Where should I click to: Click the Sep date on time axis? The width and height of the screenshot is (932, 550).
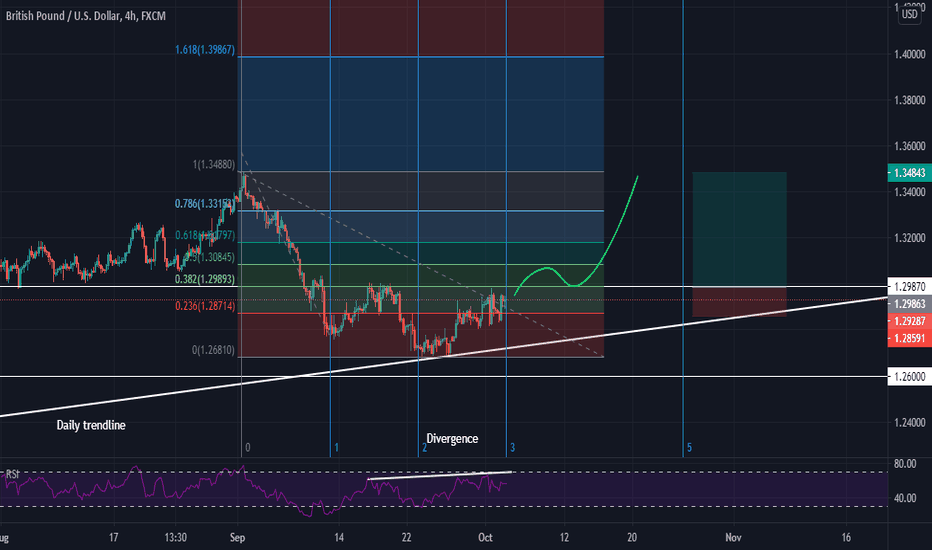tap(237, 538)
